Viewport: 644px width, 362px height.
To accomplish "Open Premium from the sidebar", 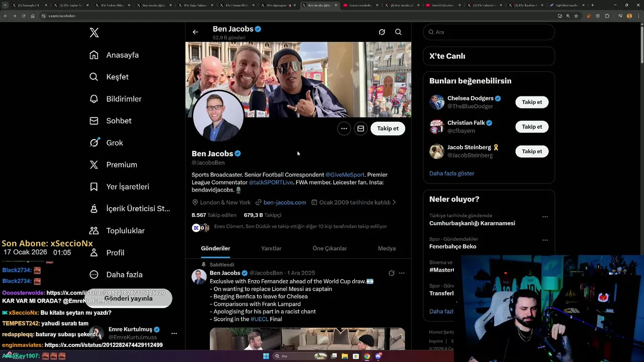I will pyautogui.click(x=113, y=164).
